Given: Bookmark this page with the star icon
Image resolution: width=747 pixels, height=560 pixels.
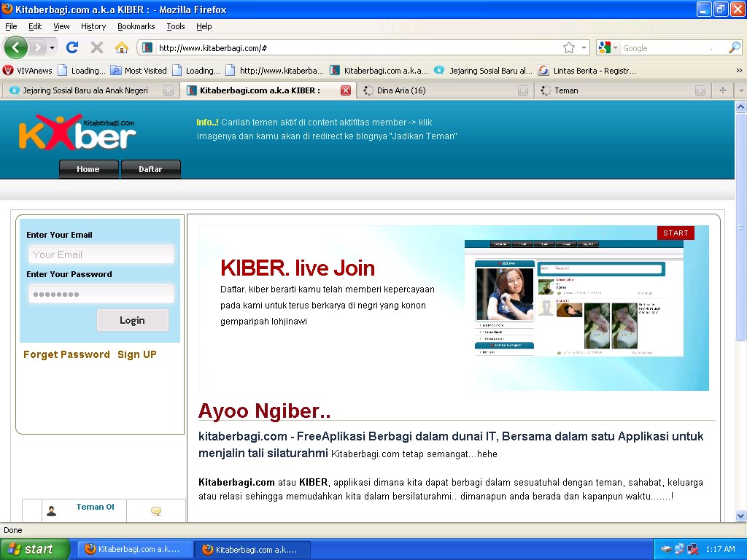Looking at the screenshot, I should point(569,47).
